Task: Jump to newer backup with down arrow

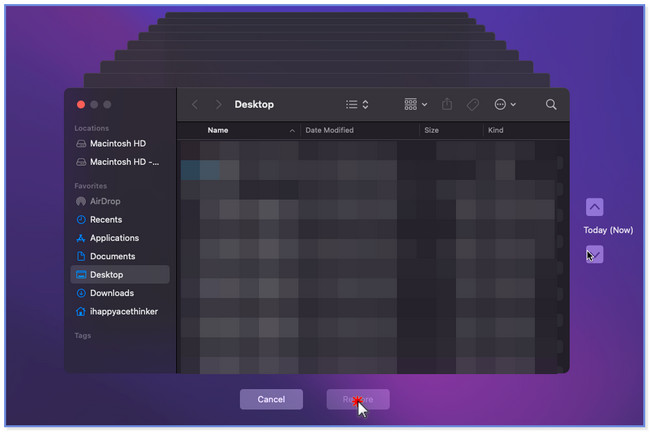Action: (x=594, y=254)
